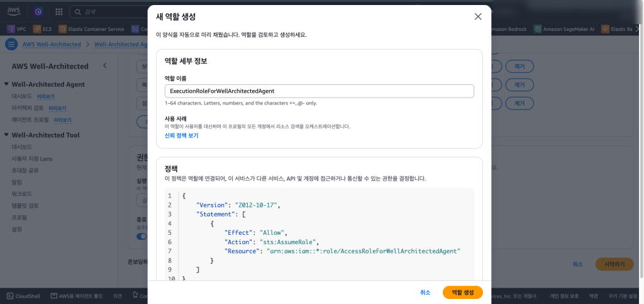The image size is (644, 304).
Task: Click the AWS logo home icon
Action: coord(14,11)
